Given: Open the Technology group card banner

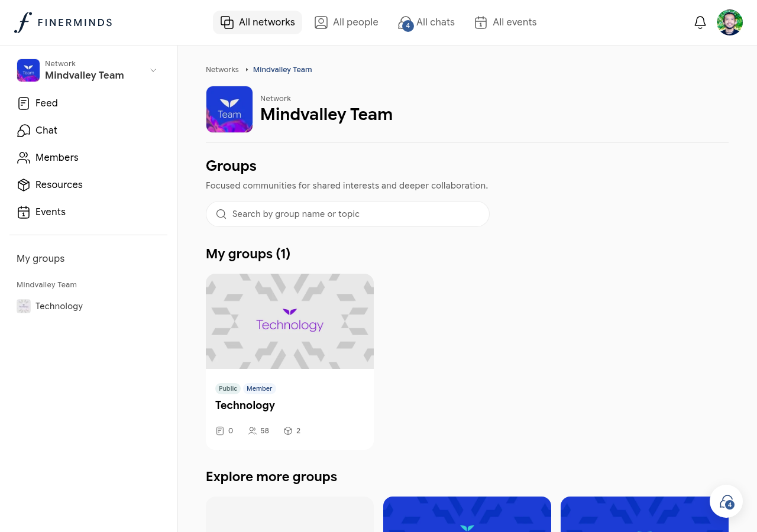Looking at the screenshot, I should click(x=290, y=321).
